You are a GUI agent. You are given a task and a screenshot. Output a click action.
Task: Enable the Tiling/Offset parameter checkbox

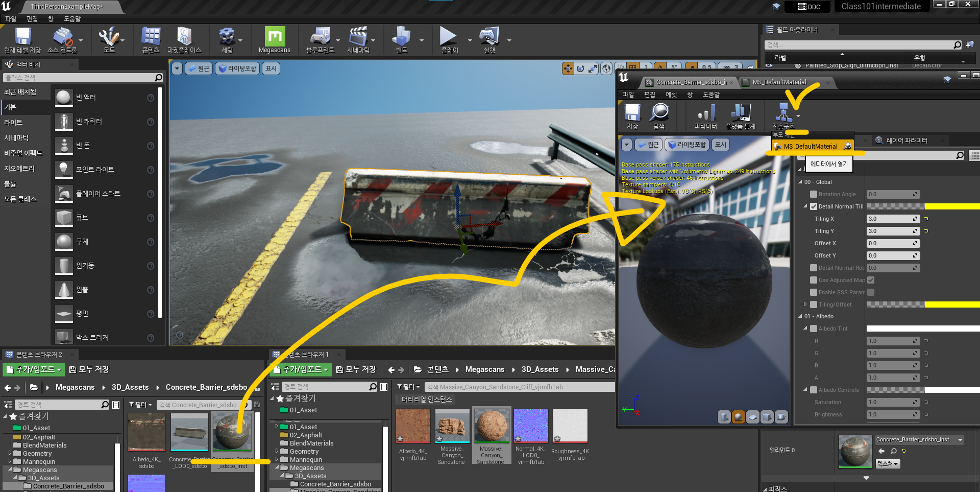point(814,304)
